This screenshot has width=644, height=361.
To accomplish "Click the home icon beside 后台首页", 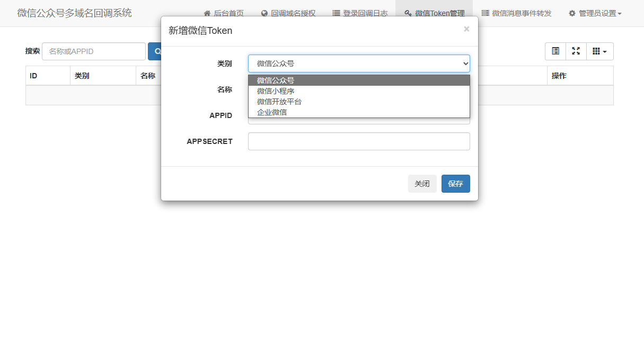I will pos(207,13).
